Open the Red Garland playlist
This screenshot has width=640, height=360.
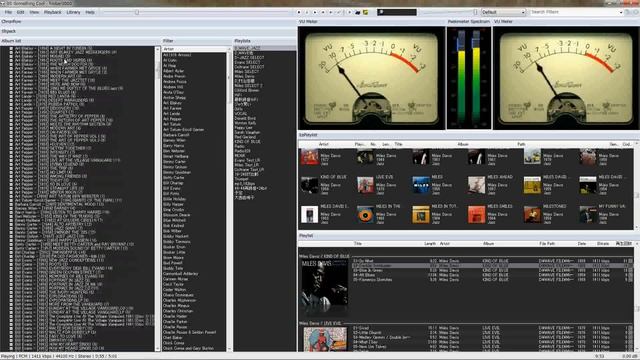tap(245, 137)
